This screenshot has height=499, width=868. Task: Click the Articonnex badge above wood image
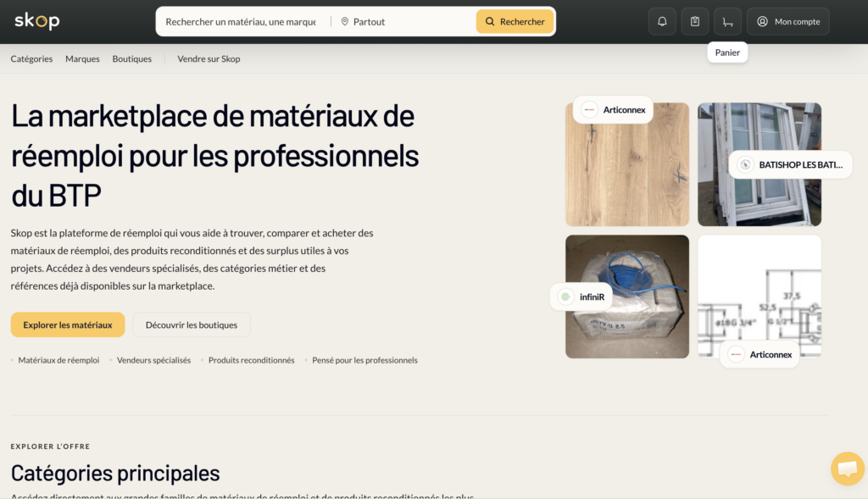pyautogui.click(x=613, y=109)
